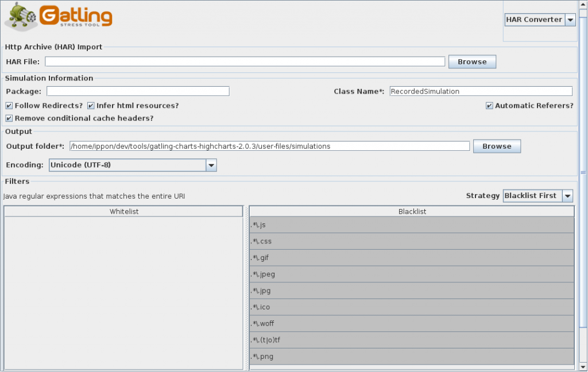Screen dimensions: 588x372
Task: Click the HAR File input field
Action: coord(245,61)
